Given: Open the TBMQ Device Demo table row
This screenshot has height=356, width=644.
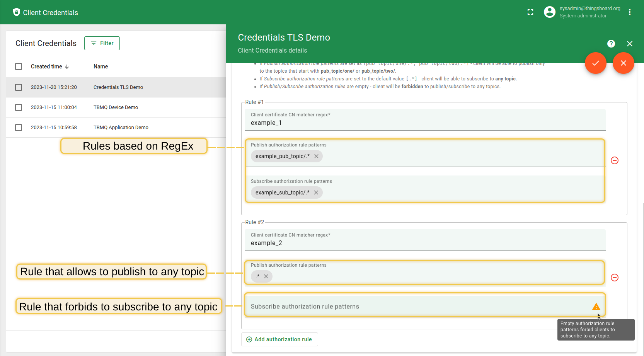Looking at the screenshot, I should 116,107.
